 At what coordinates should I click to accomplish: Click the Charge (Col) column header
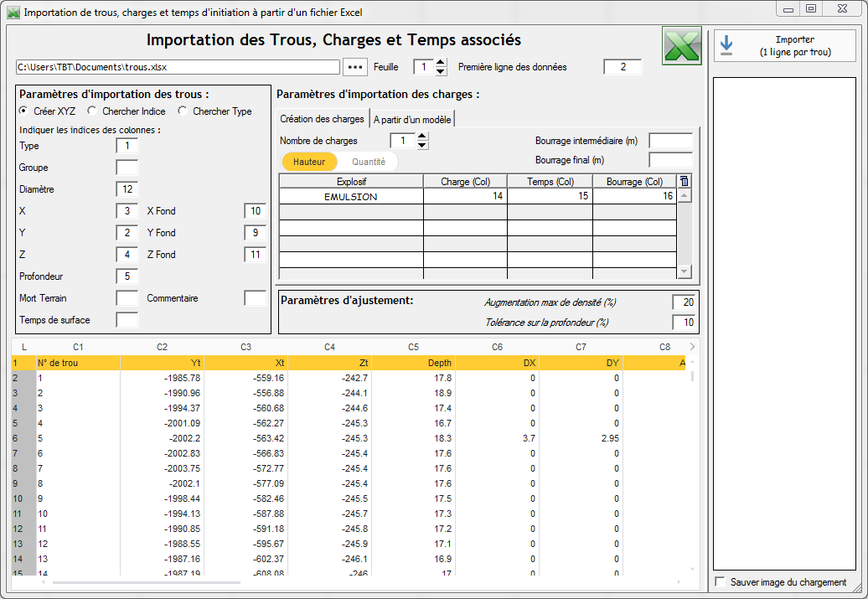coord(466,181)
